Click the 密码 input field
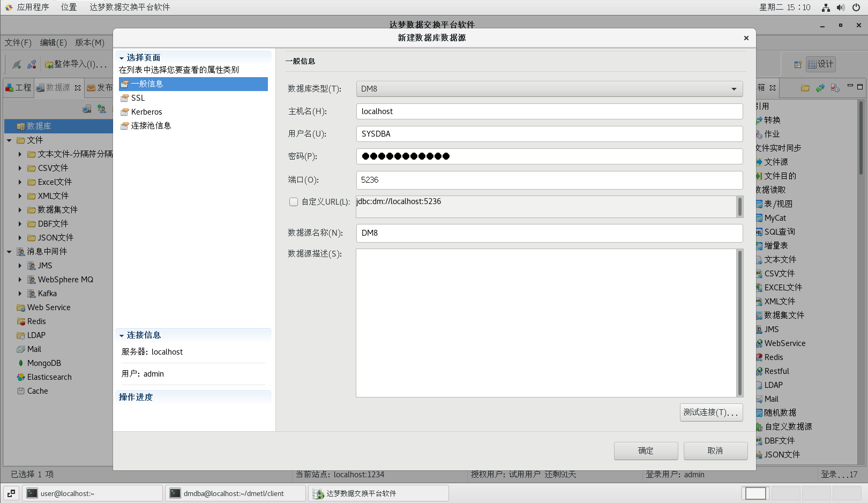868x503 pixels. tap(549, 156)
